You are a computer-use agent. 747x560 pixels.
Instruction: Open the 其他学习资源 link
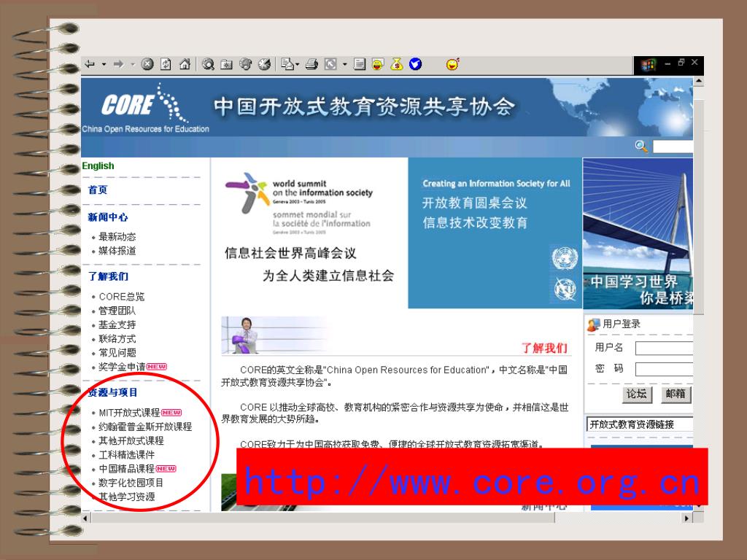(x=127, y=497)
